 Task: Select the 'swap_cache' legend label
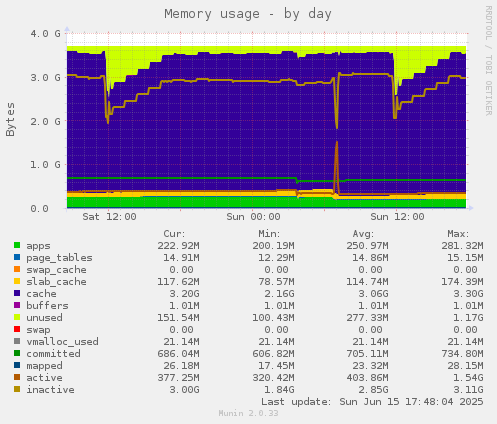pos(56,270)
